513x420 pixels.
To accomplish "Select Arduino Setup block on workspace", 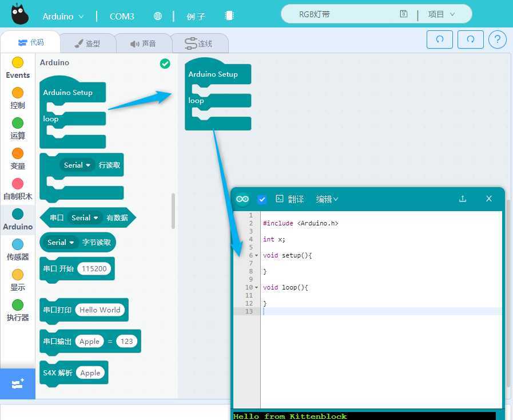I will click(x=218, y=94).
